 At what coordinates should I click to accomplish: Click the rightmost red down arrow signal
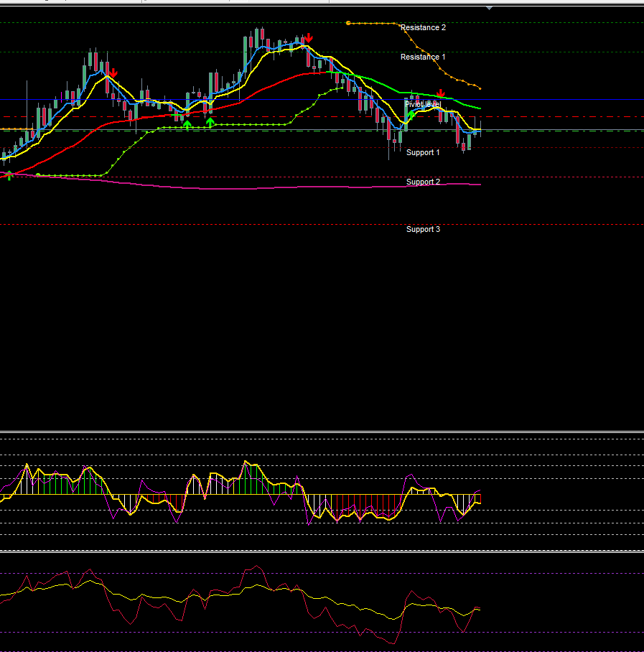441,94
